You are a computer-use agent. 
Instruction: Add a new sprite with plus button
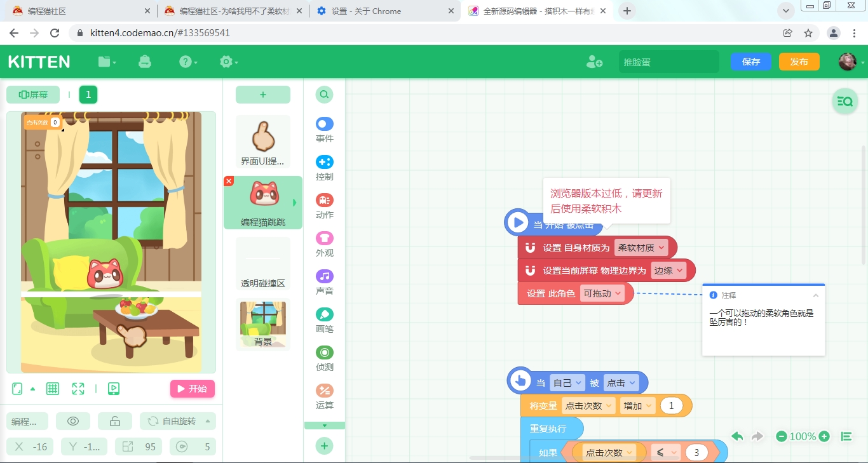[263, 95]
